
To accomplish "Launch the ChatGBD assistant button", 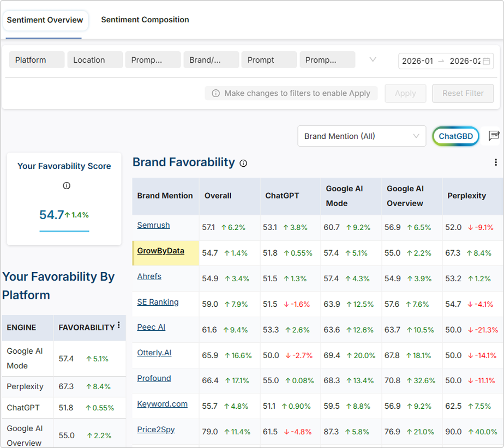I will tap(455, 136).
